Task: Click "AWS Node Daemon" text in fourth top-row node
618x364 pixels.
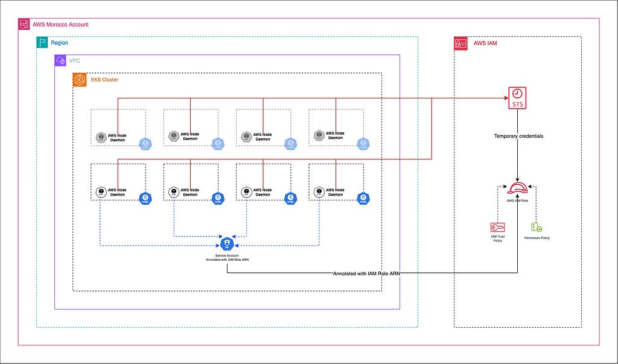Action: point(335,135)
